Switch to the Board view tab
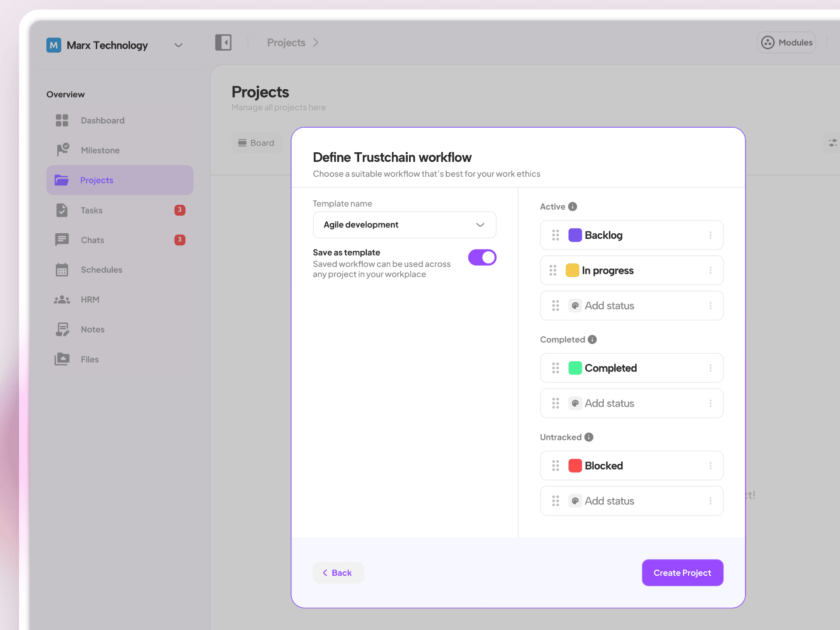The height and width of the screenshot is (630, 840). (x=256, y=143)
